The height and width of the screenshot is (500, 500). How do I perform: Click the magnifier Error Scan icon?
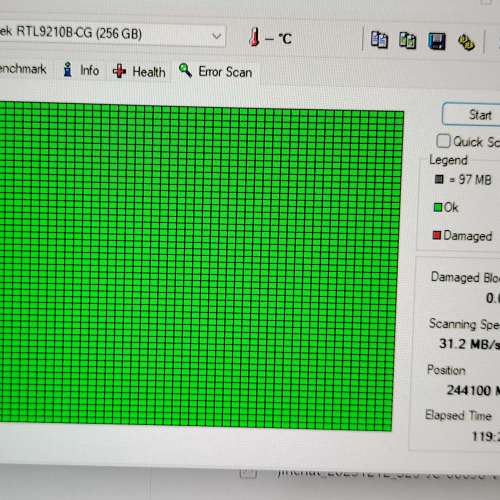185,70
